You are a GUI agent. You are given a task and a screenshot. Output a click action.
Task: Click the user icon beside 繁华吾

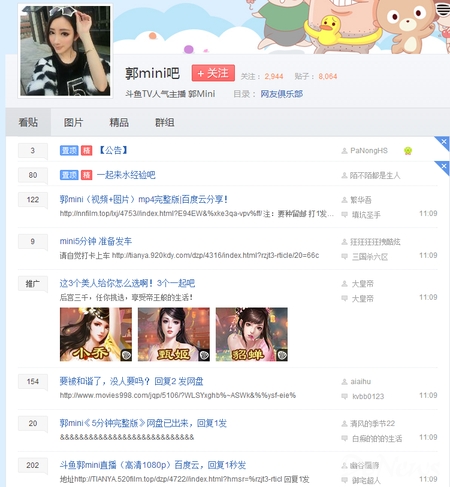(x=345, y=200)
